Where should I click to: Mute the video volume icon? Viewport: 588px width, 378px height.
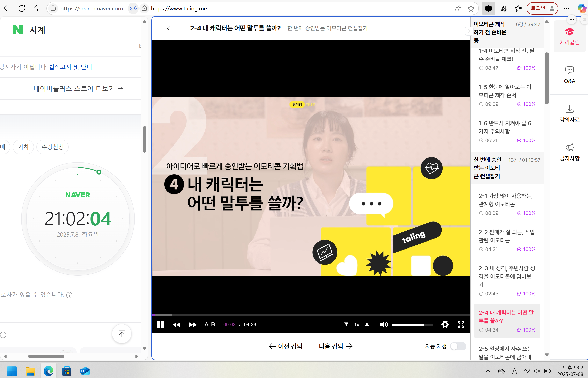(384, 324)
